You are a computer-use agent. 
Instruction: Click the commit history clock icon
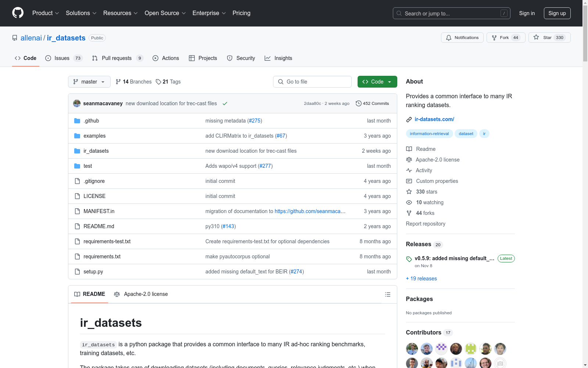click(359, 103)
